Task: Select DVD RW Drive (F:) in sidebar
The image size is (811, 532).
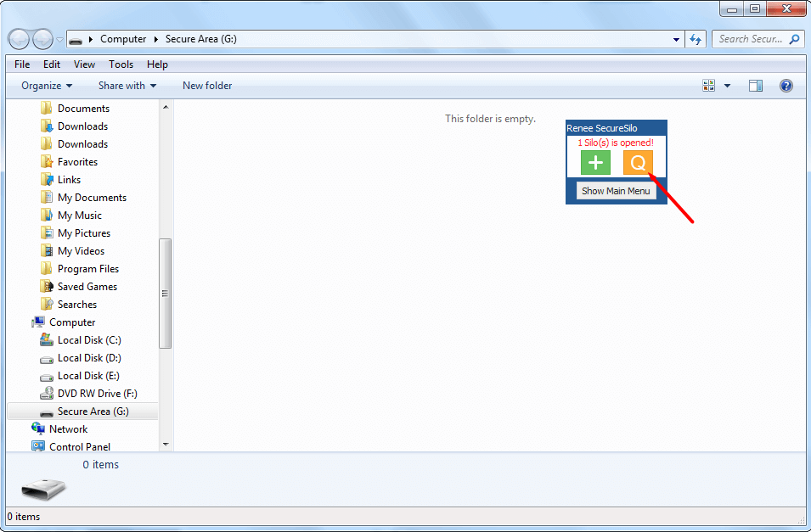Action: 97,394
